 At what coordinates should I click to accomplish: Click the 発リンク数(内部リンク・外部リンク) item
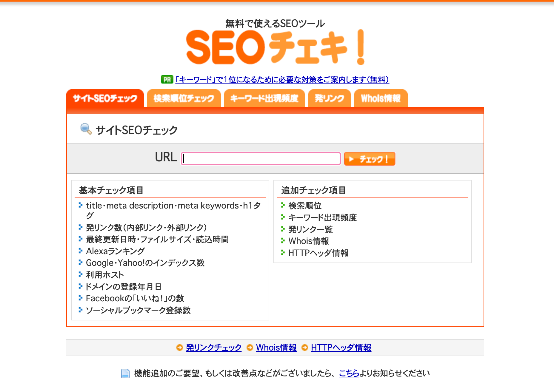click(x=146, y=228)
